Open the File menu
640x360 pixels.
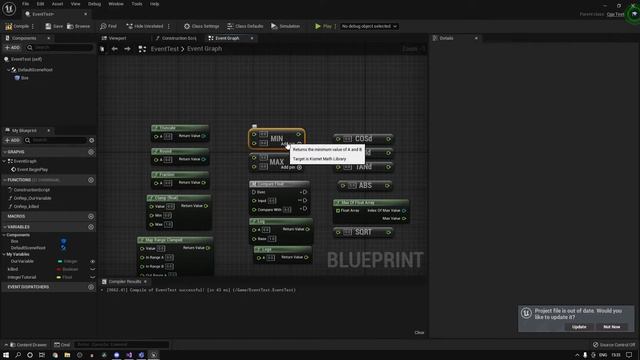(x=25, y=4)
